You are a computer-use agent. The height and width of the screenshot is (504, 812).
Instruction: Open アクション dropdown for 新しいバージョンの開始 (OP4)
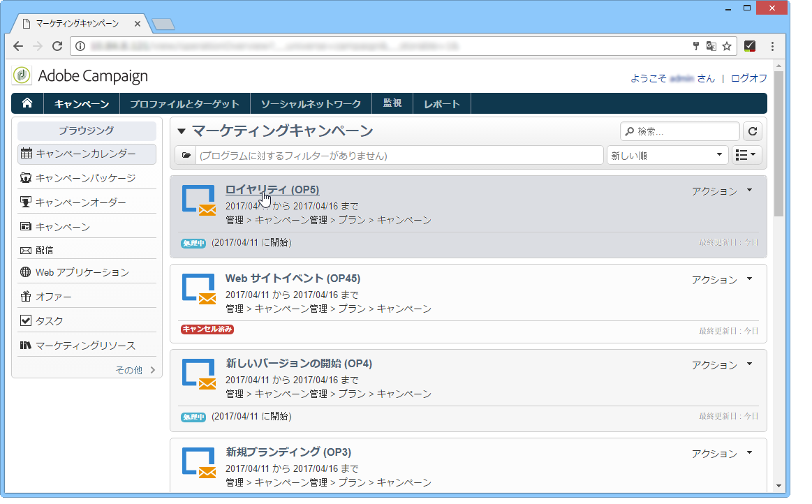point(722,365)
